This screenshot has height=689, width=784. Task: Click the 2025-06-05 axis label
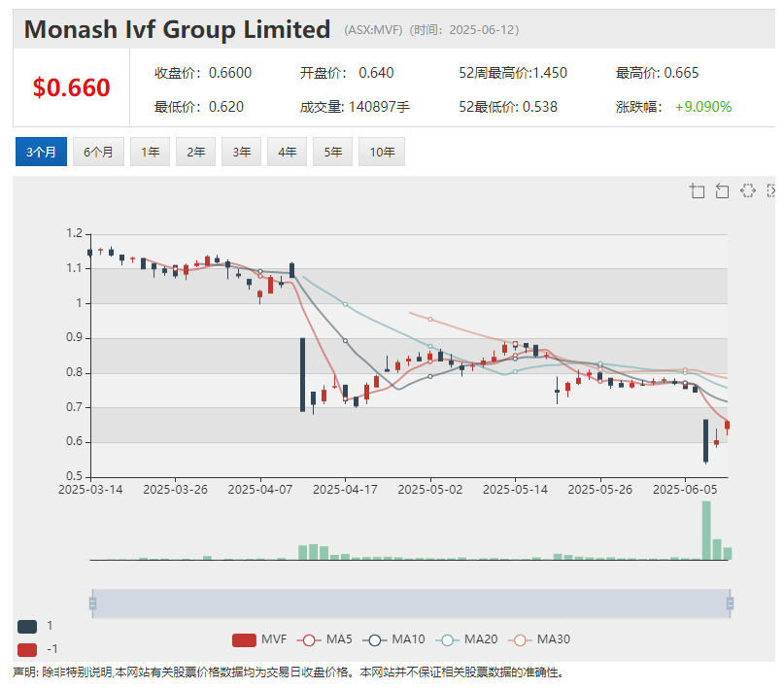(x=685, y=490)
